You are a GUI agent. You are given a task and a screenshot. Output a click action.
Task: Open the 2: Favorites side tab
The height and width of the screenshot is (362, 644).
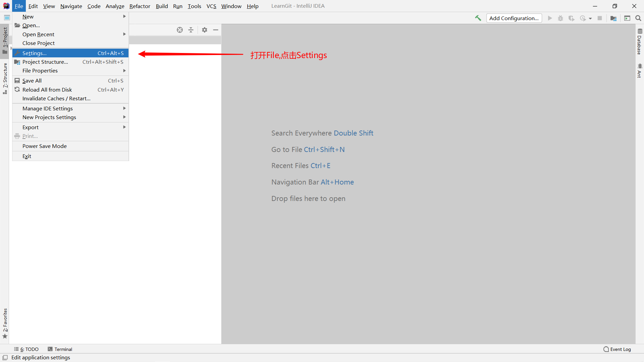coord(5,323)
